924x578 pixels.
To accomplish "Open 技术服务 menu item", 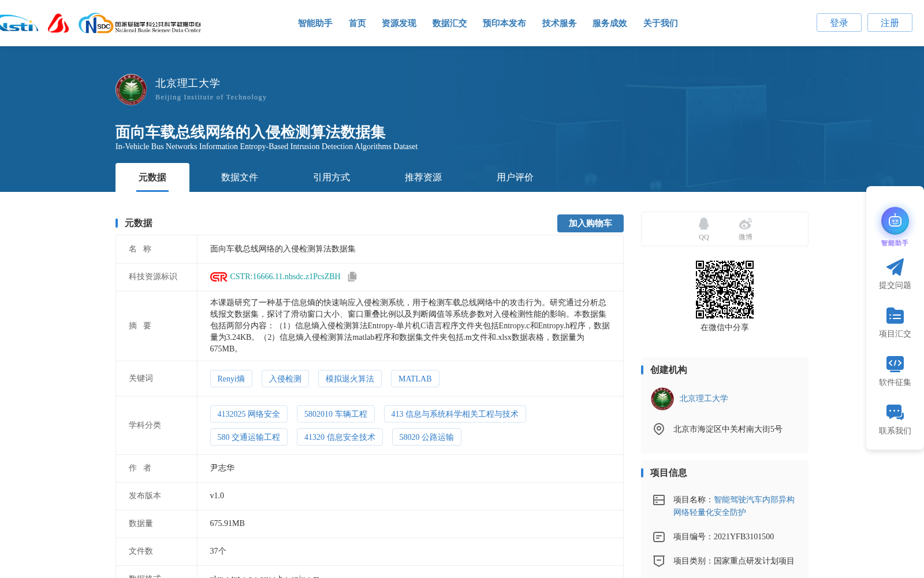I will (560, 23).
